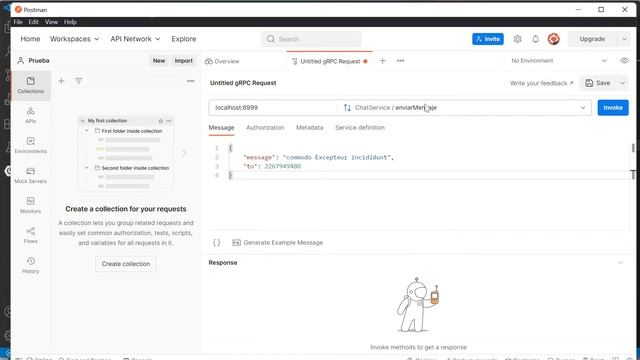Click the Postman logo in title bar
Viewport: 640px width, 360px height.
(x=18, y=9)
